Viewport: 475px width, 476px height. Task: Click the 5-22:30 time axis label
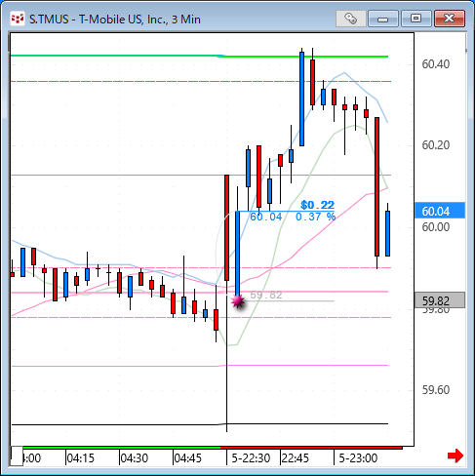pyautogui.click(x=251, y=458)
